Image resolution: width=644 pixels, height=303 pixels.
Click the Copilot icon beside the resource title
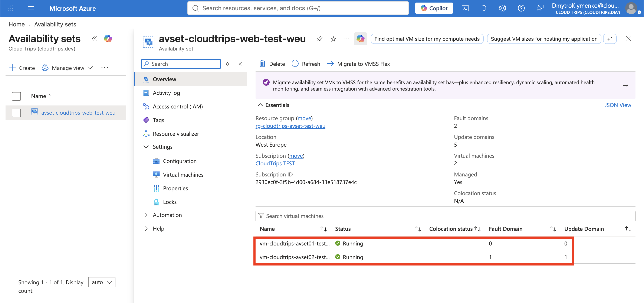[x=361, y=39]
